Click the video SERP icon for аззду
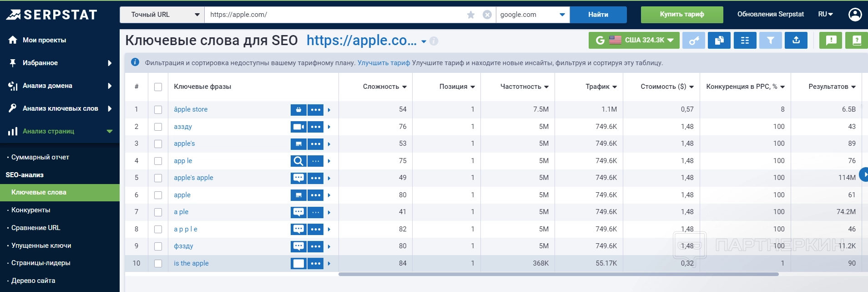The image size is (868, 292). (x=298, y=127)
